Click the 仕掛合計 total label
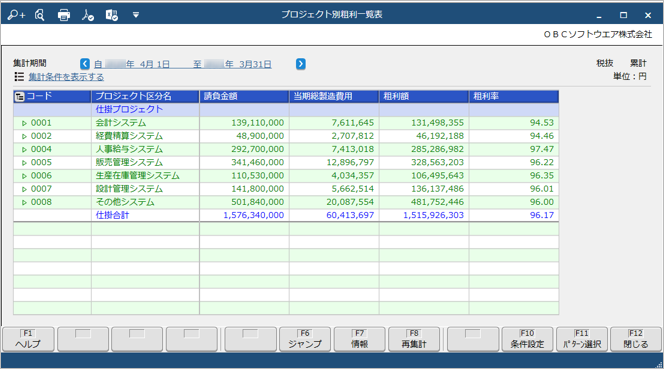The height and width of the screenshot is (369, 664). pos(112,215)
